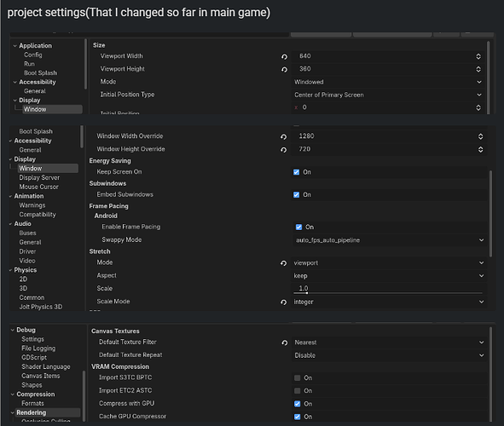Select Shapes under Debug
The width and height of the screenshot is (504, 426).
pyautogui.click(x=32, y=385)
